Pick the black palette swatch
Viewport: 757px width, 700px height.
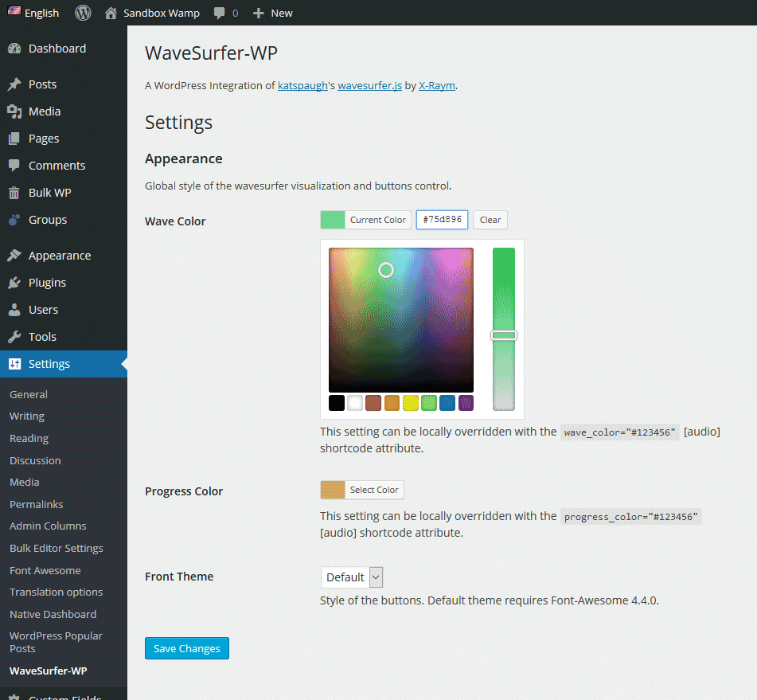point(337,403)
